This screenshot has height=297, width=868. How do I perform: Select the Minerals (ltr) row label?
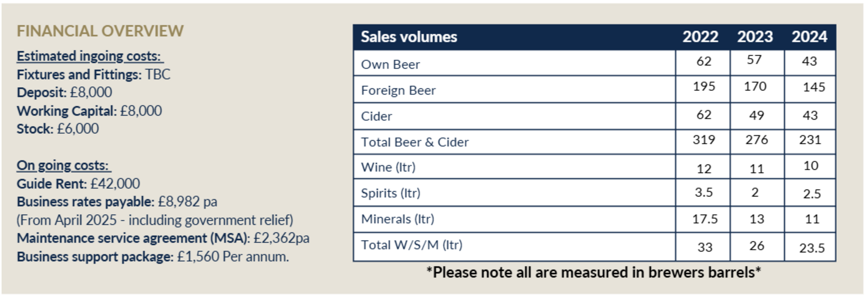(397, 219)
